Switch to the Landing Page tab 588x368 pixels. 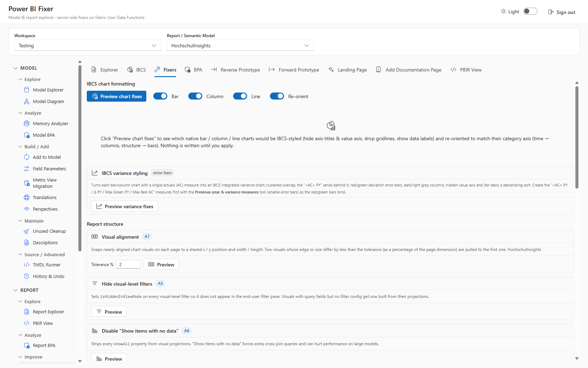(348, 70)
